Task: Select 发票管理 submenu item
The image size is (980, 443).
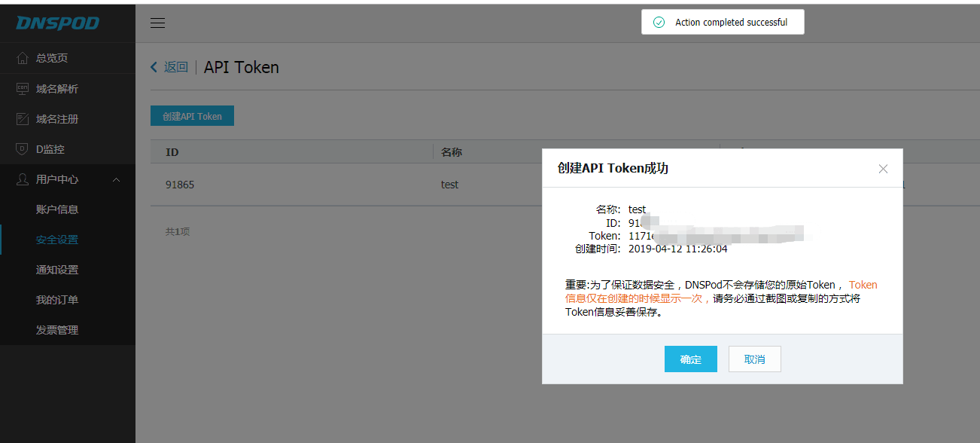Action: click(57, 330)
